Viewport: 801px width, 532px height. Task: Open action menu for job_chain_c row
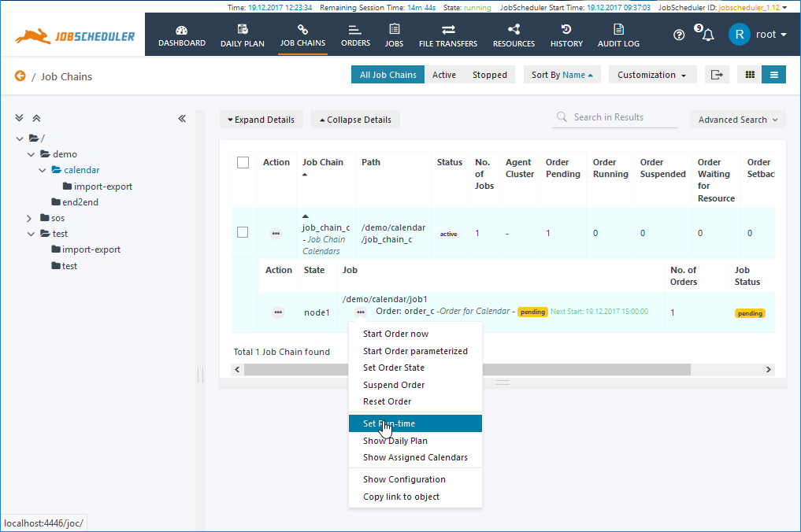point(276,233)
